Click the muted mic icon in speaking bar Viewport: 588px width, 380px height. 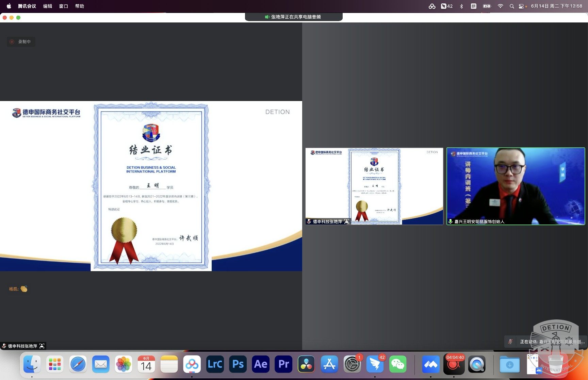(x=510, y=342)
